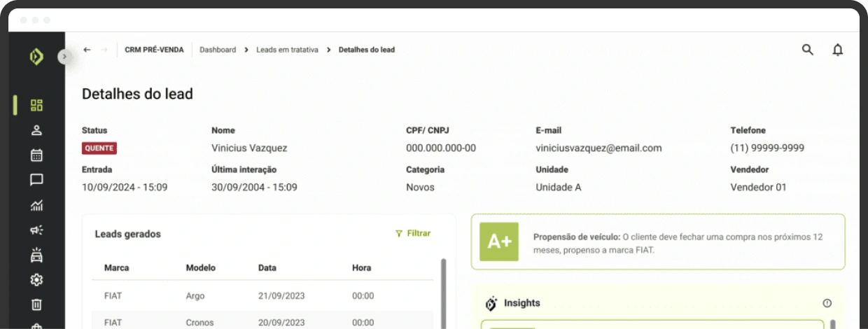
Task: Open the chat messages icon in sidebar
Action: tap(36, 180)
